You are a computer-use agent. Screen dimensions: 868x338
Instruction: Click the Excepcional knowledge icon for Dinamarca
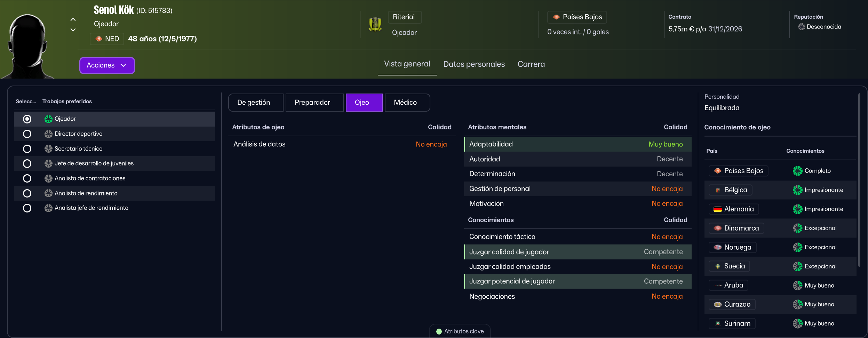point(798,228)
